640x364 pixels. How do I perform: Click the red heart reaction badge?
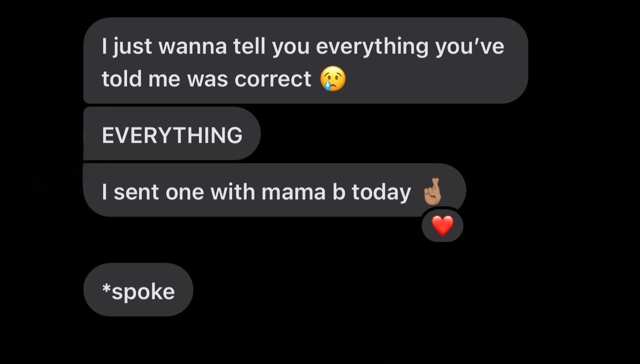(x=442, y=226)
